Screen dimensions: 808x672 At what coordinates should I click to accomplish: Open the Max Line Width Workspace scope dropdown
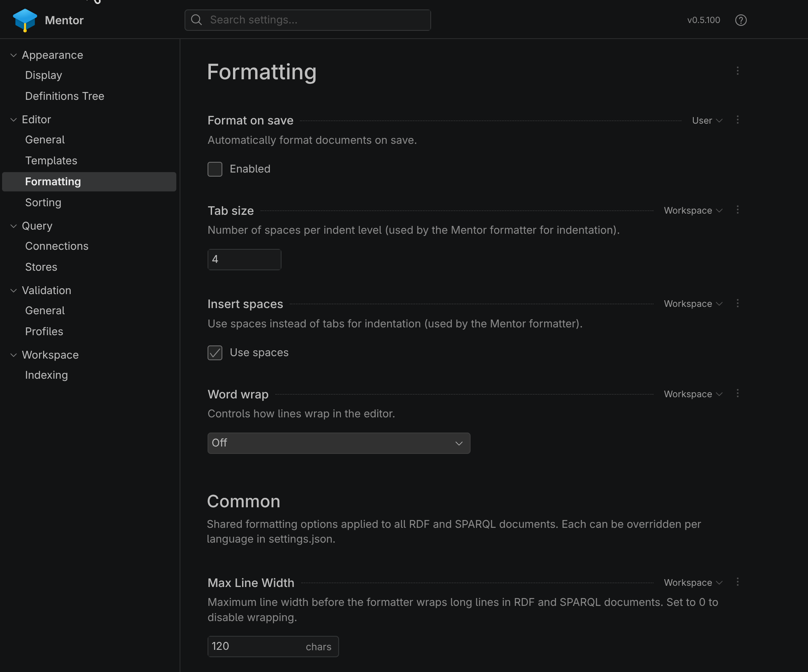(x=693, y=582)
